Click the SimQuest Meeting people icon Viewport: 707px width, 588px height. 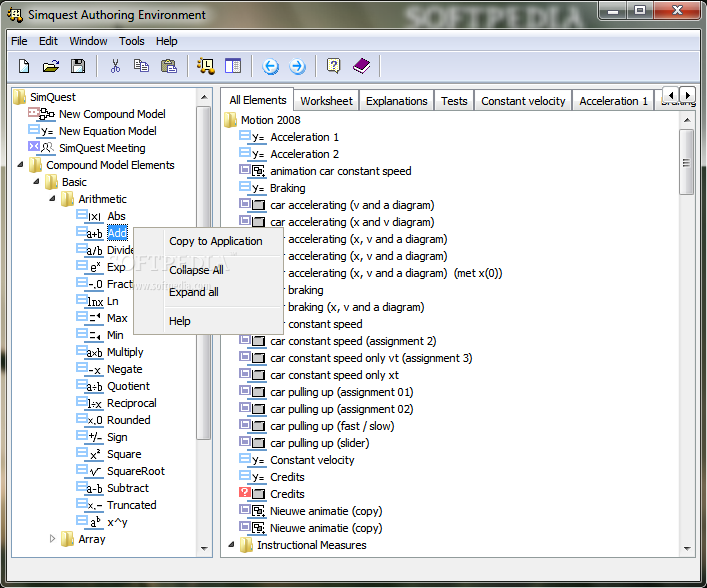click(41, 148)
